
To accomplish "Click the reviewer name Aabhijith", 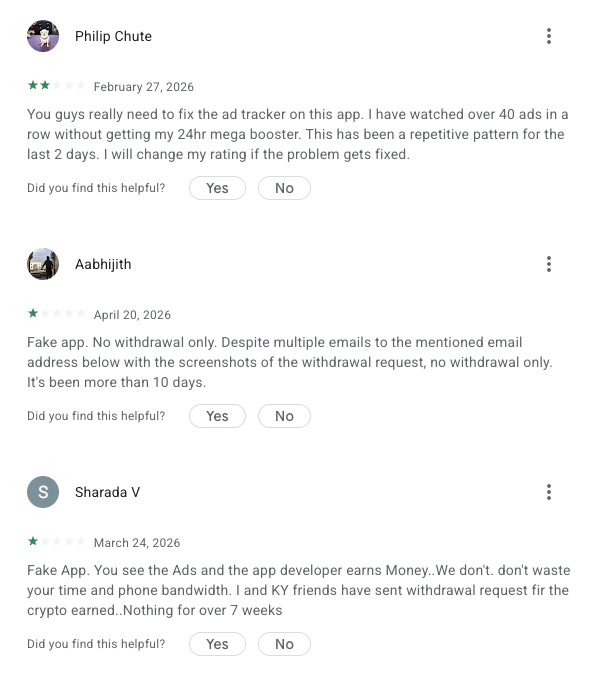I will [x=103, y=265].
